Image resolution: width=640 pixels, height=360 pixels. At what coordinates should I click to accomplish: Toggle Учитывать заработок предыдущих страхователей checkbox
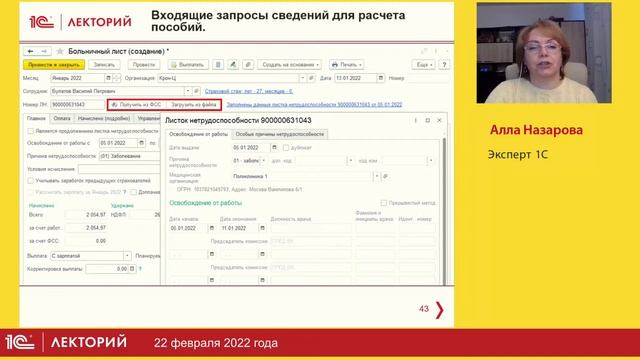[31, 180]
